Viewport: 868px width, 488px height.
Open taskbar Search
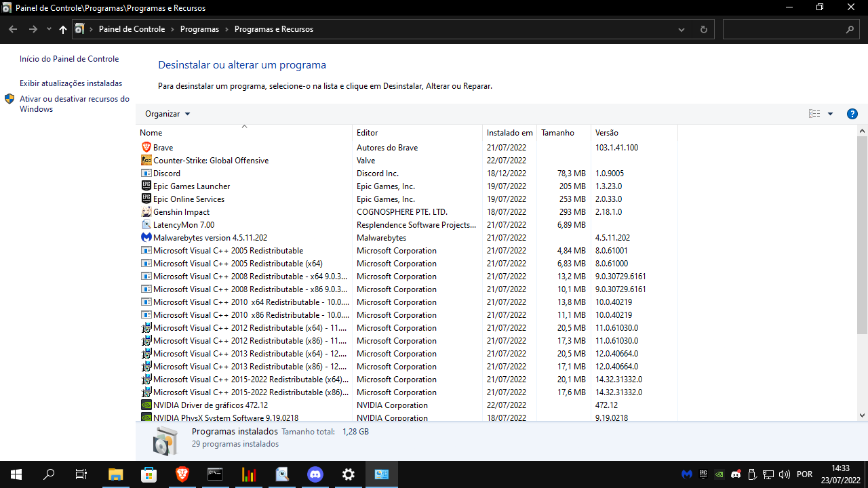[x=49, y=474]
